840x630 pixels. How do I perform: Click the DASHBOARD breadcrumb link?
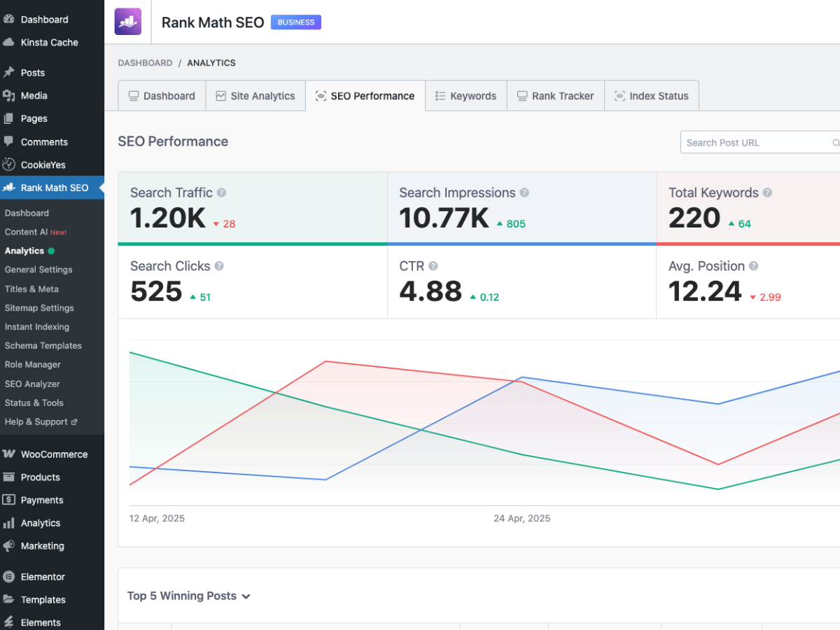pos(145,63)
